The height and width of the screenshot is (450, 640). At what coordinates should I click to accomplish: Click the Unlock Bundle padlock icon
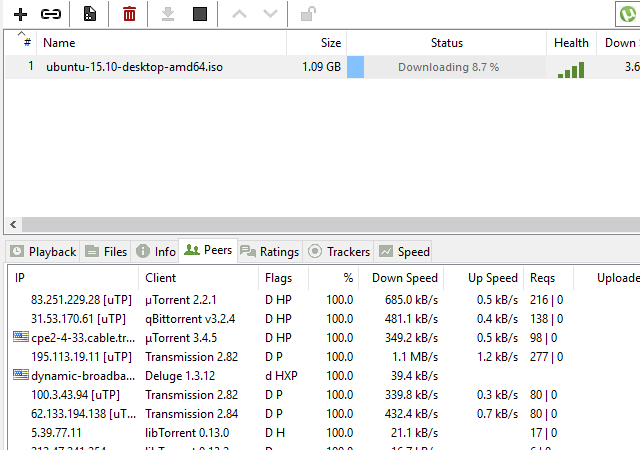(x=308, y=14)
